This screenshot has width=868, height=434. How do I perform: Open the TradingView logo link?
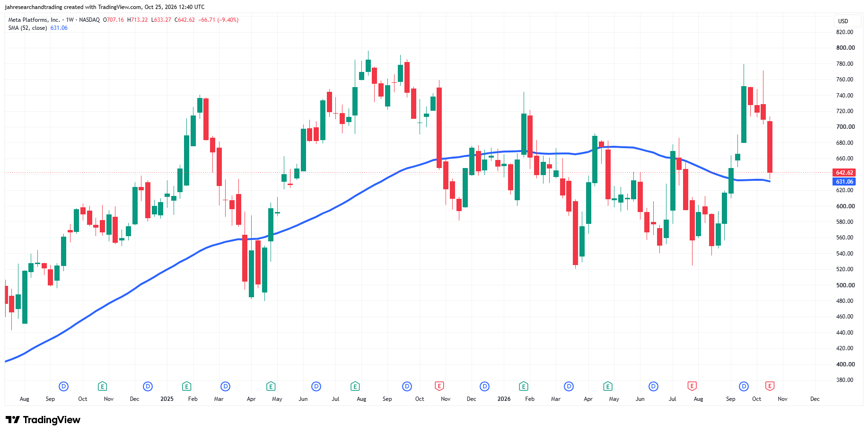pyautogui.click(x=43, y=420)
